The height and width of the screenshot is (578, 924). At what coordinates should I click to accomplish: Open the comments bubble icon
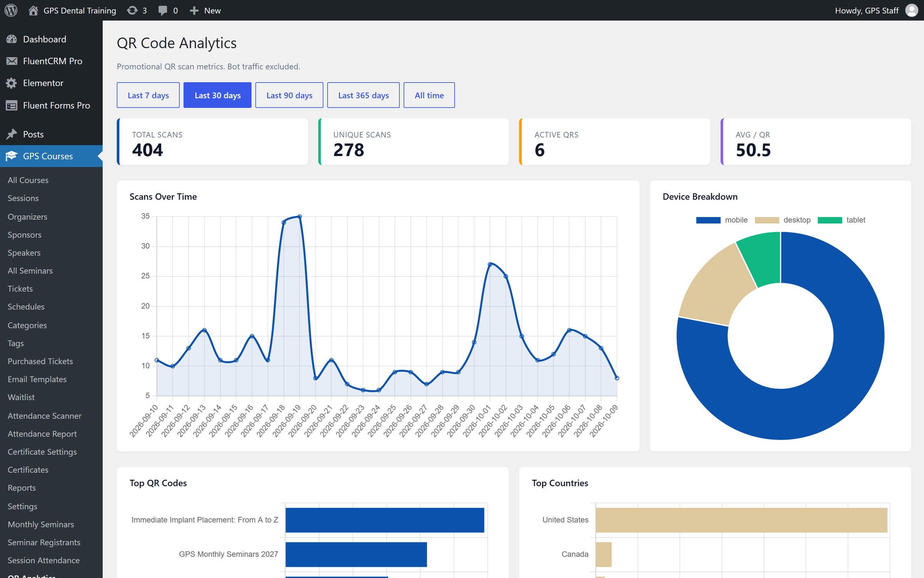[163, 10]
